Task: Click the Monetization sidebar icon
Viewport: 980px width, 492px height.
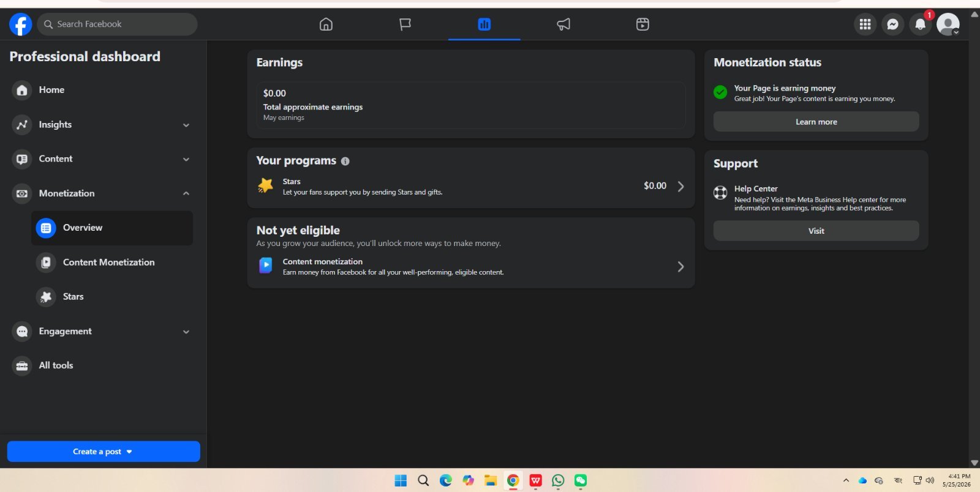Action: click(22, 193)
